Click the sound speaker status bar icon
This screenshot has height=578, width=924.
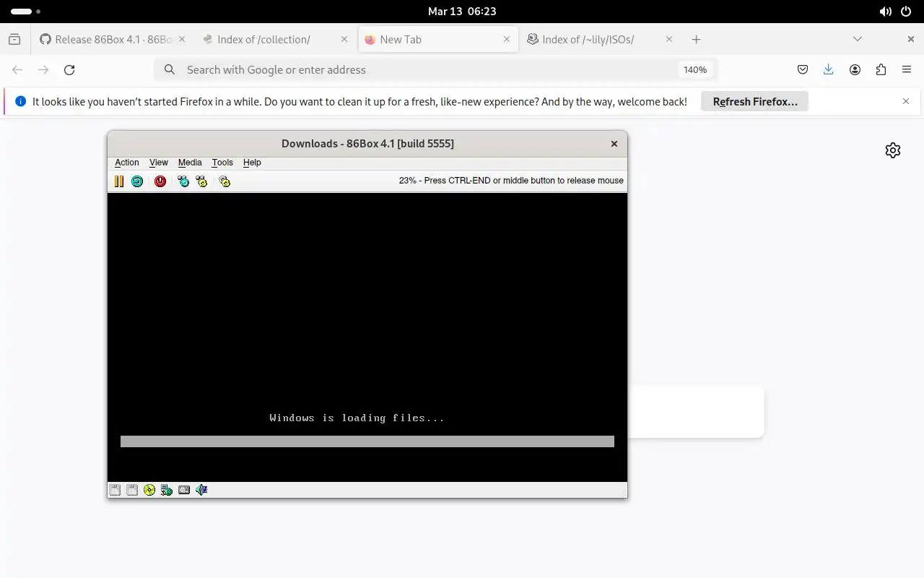201,490
